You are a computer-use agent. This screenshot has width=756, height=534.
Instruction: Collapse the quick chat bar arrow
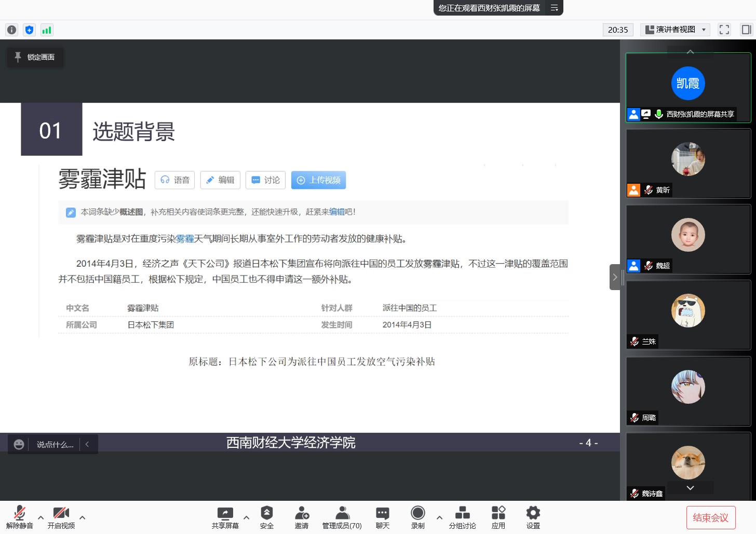(87, 444)
